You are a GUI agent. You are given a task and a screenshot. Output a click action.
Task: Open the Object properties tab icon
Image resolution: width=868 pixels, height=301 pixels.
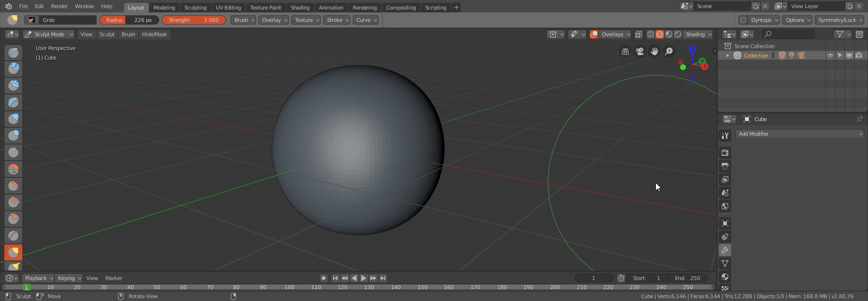pyautogui.click(x=725, y=223)
